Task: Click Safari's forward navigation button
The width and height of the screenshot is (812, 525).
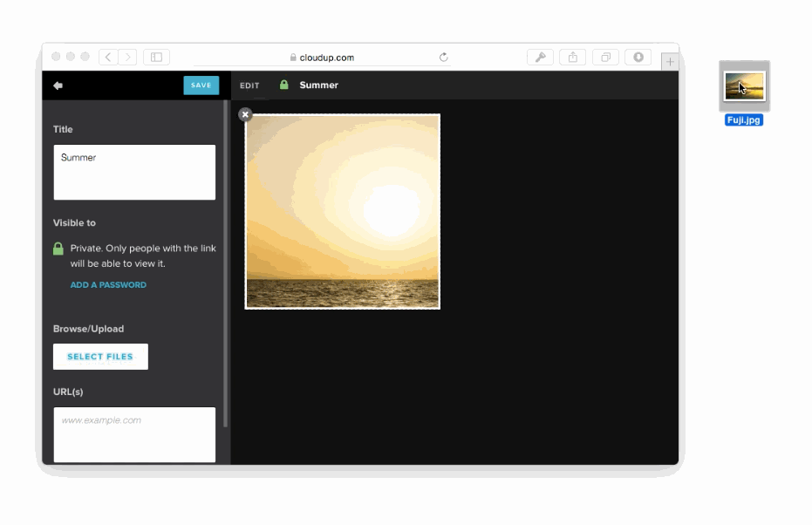Action: click(x=128, y=57)
